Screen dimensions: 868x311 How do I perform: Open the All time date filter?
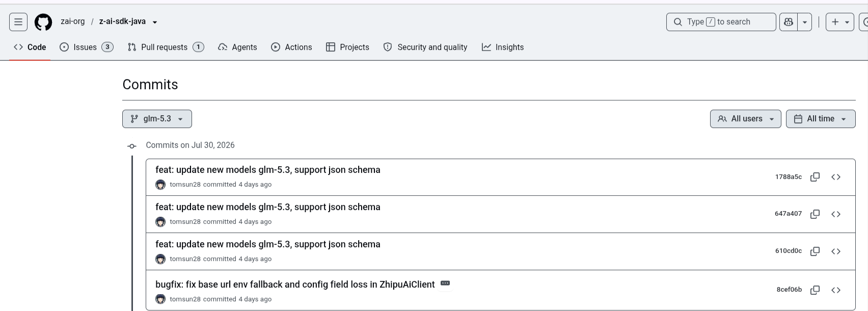pyautogui.click(x=821, y=119)
